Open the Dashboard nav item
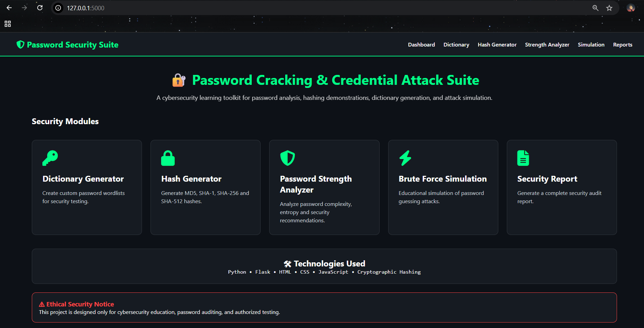This screenshot has height=328, width=644. pos(421,45)
